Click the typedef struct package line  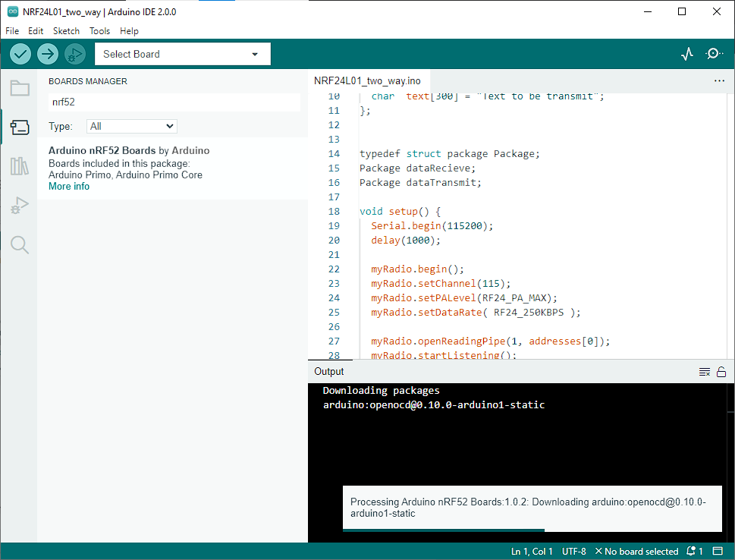(450, 154)
